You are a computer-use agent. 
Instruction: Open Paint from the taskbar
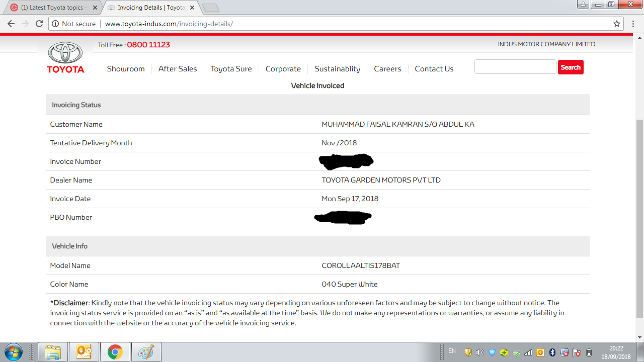click(146, 352)
